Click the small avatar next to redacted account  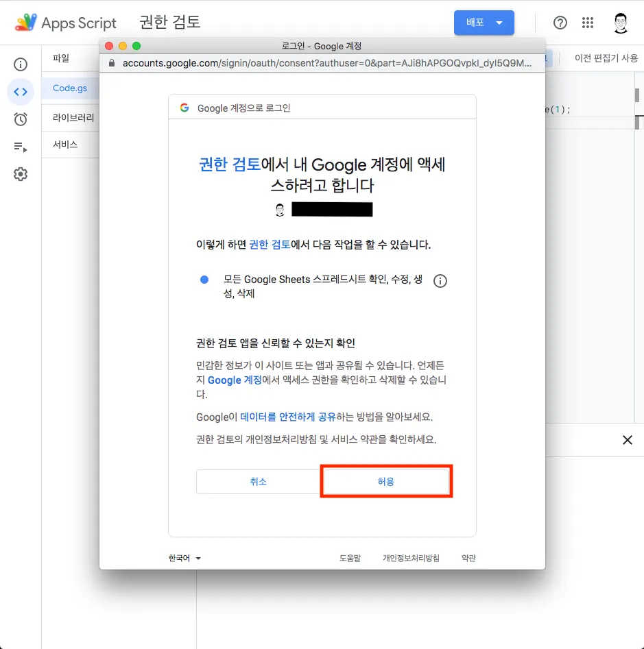[280, 210]
